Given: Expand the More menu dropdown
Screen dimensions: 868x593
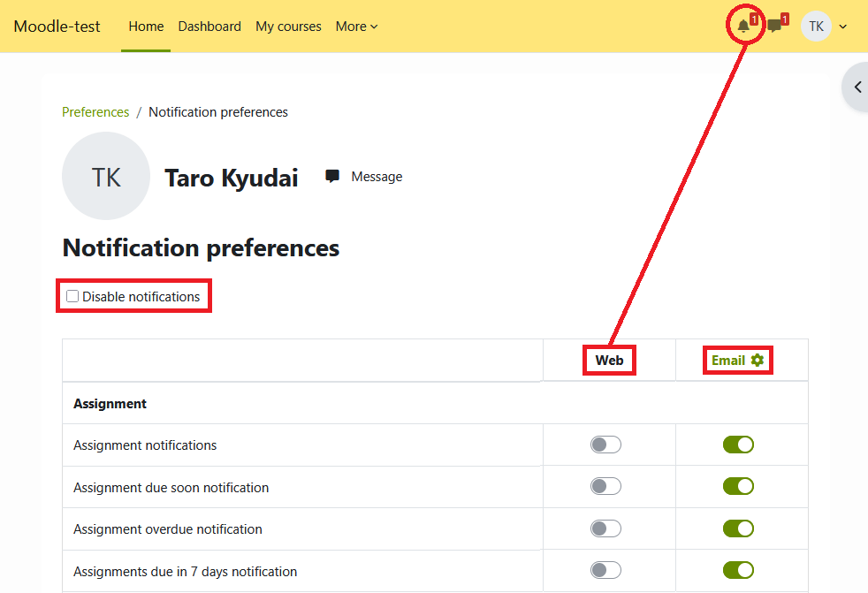Looking at the screenshot, I should point(356,27).
